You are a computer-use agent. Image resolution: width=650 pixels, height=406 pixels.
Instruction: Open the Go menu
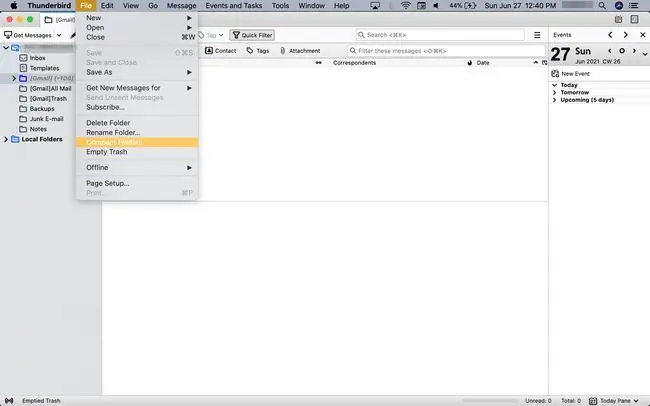(x=153, y=6)
